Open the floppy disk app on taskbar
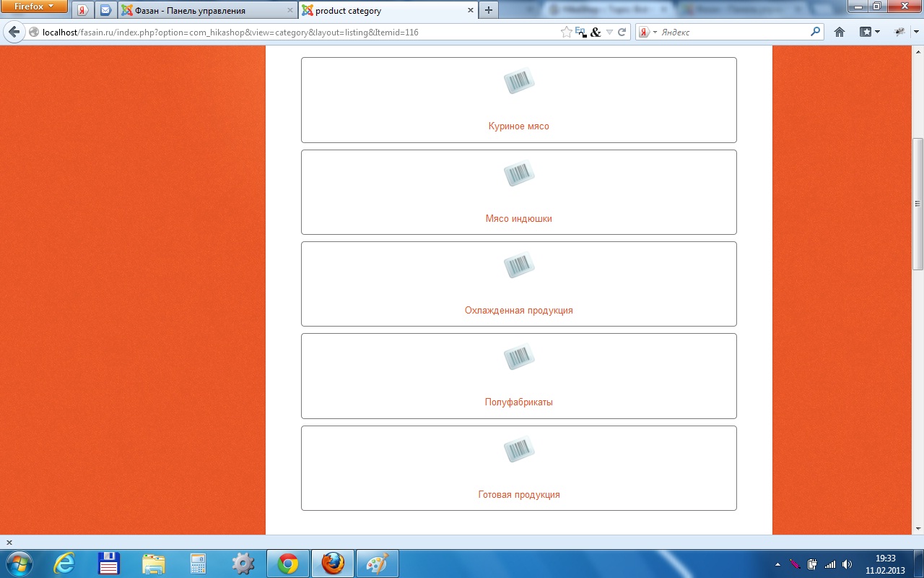 (x=109, y=564)
